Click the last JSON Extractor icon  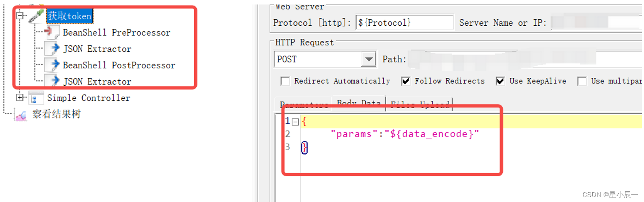52,80
